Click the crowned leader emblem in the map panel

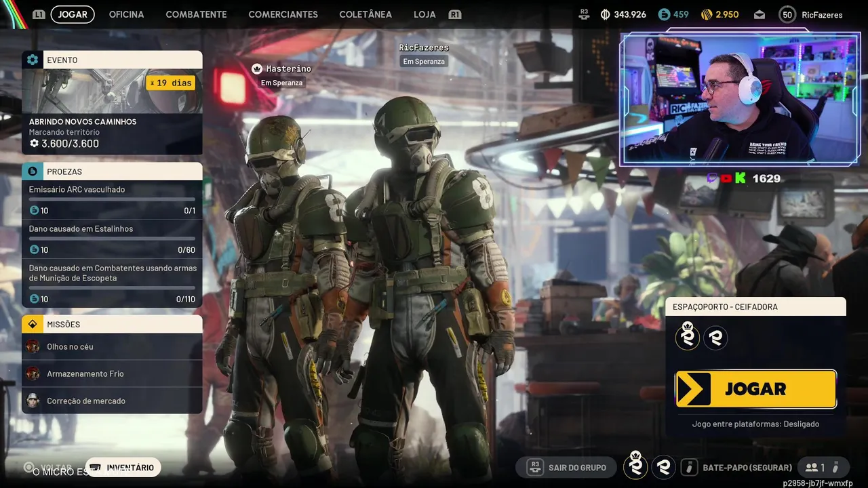[x=688, y=335]
